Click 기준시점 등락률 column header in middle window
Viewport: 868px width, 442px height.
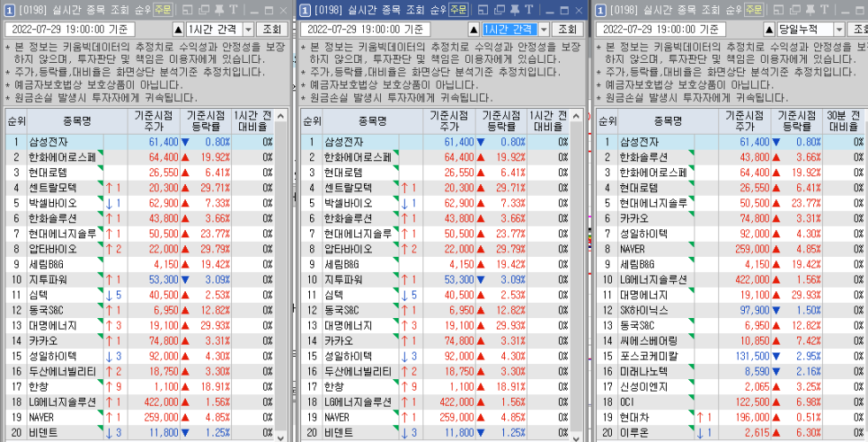501,120
